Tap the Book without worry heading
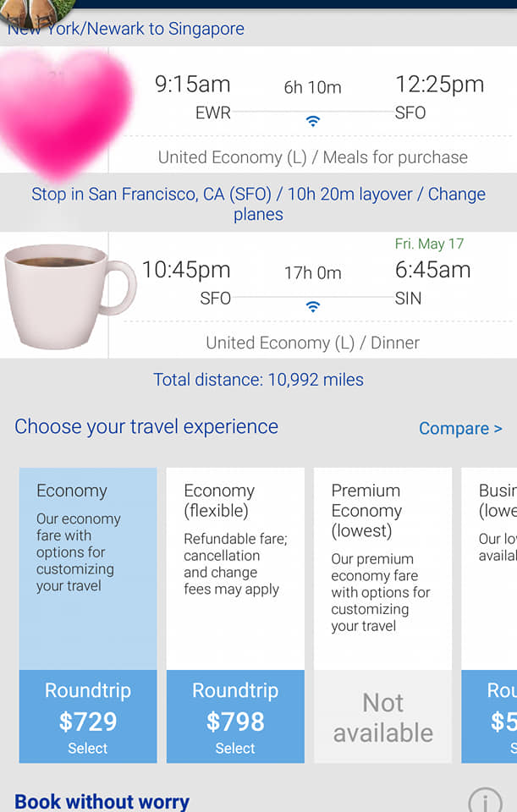517x812 pixels. point(102,801)
